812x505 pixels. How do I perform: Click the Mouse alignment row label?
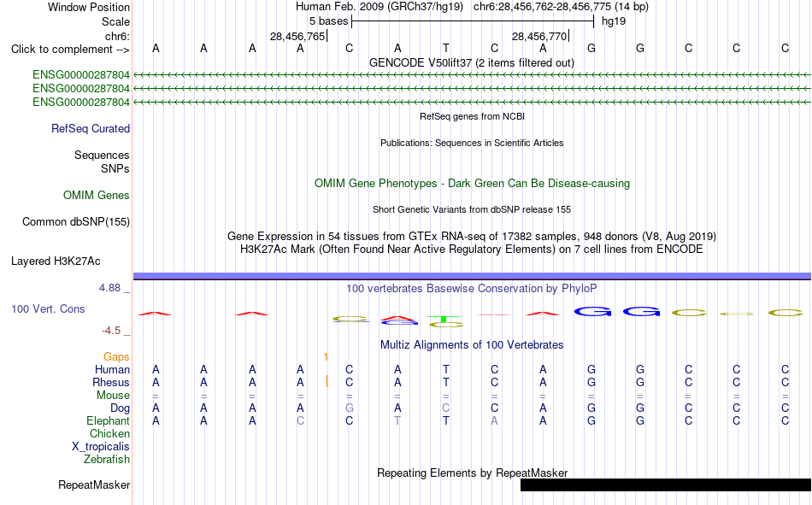click(113, 395)
